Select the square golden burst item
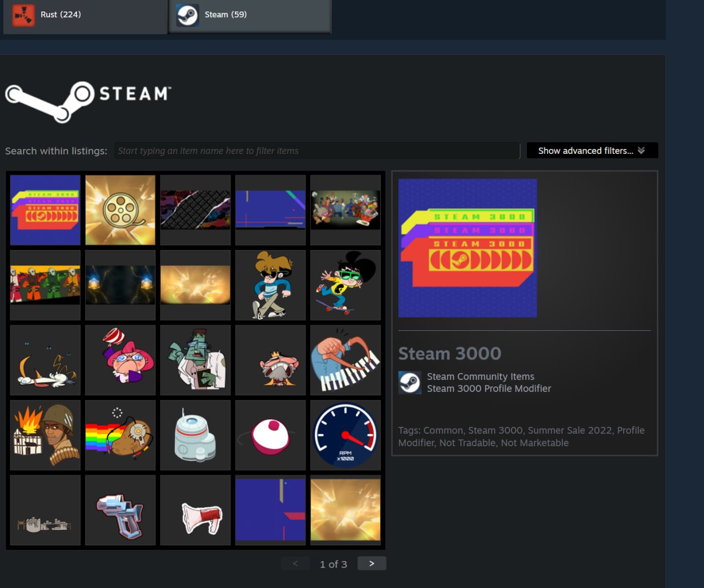This screenshot has width=704, height=588. pos(345,510)
